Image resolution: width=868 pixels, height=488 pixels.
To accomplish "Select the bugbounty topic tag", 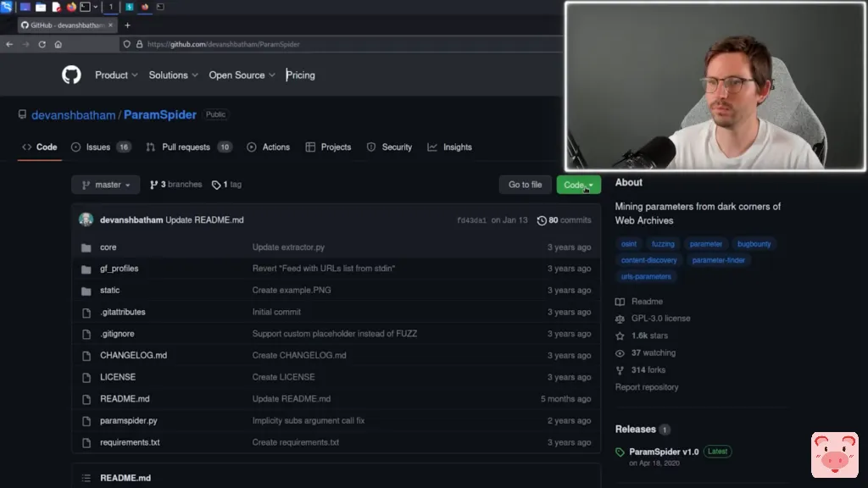I will pyautogui.click(x=754, y=244).
